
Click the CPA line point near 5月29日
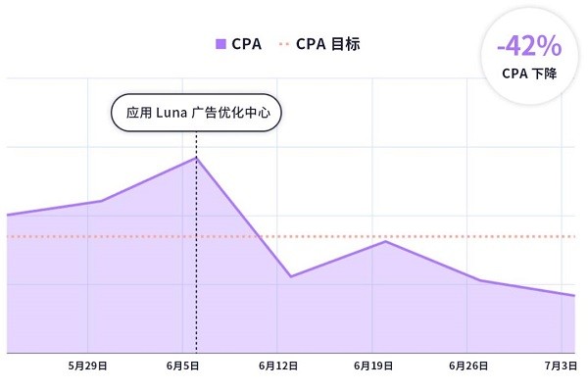(101, 201)
